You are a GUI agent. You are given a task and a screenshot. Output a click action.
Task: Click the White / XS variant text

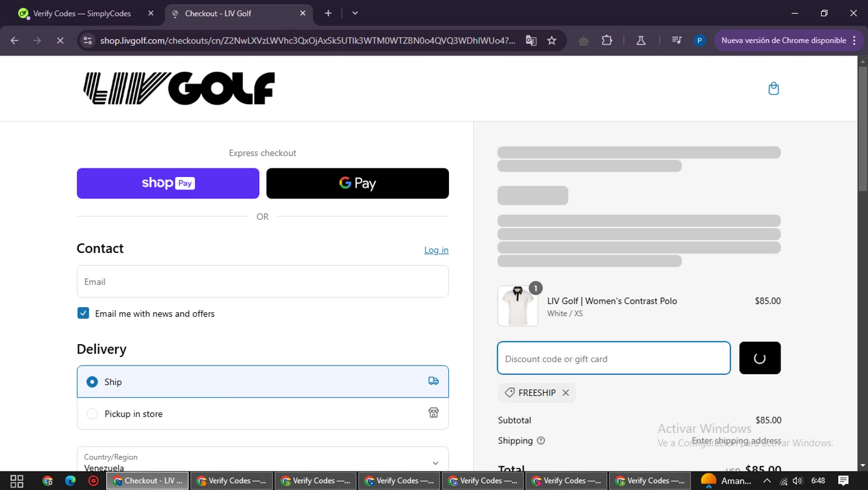[565, 314]
